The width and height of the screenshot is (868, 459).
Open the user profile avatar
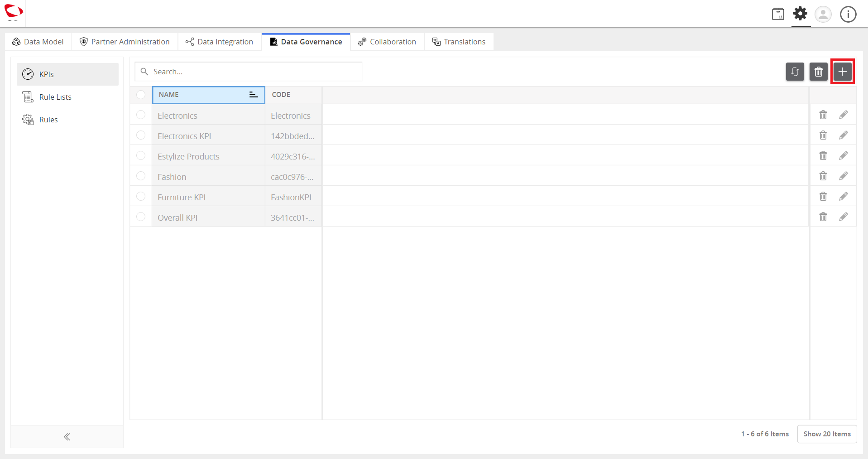823,14
